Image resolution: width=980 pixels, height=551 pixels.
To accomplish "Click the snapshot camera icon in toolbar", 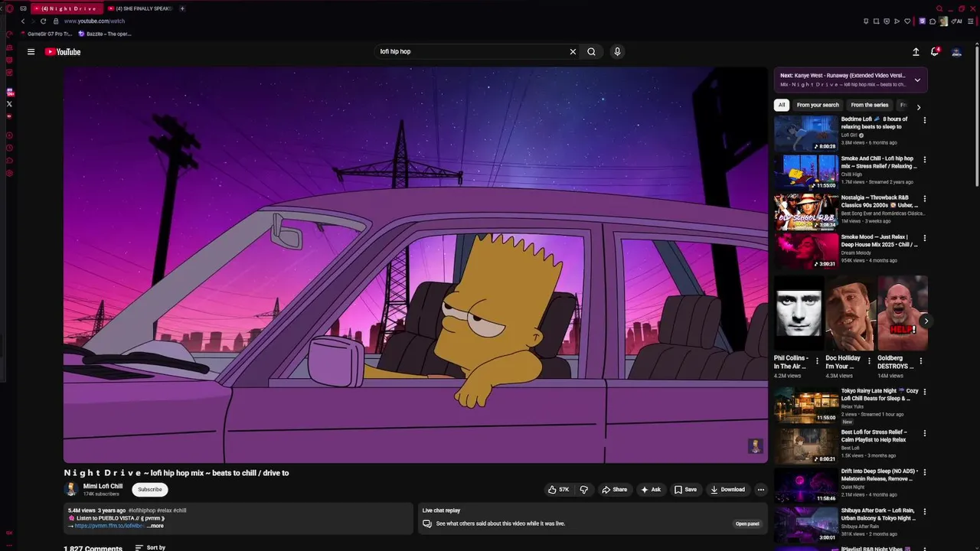I will [x=876, y=21].
